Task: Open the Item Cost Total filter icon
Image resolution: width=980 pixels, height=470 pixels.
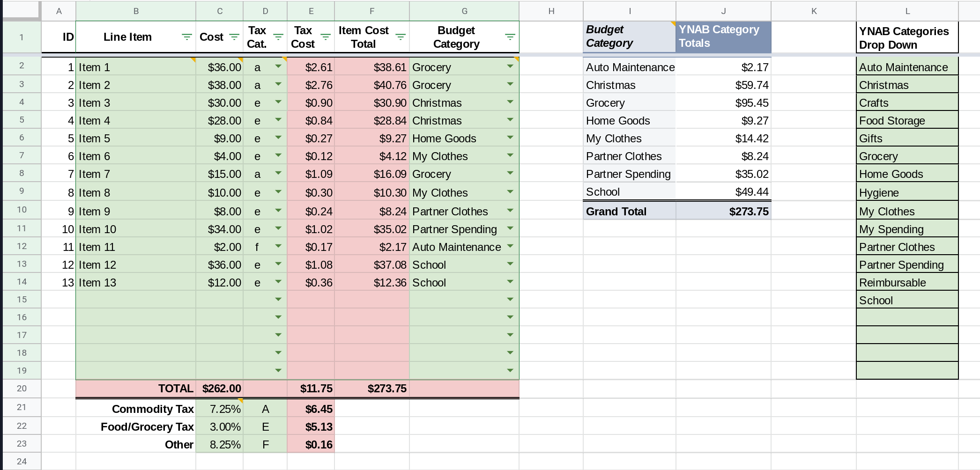Action: pos(400,37)
